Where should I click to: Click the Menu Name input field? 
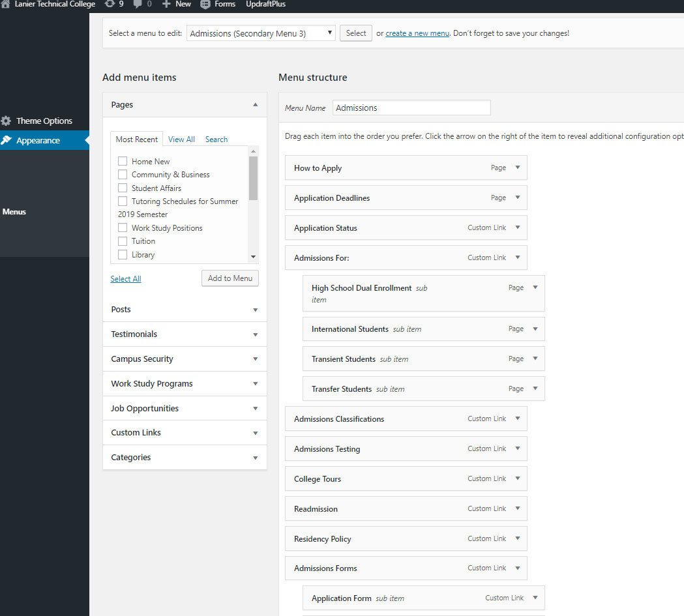(411, 108)
